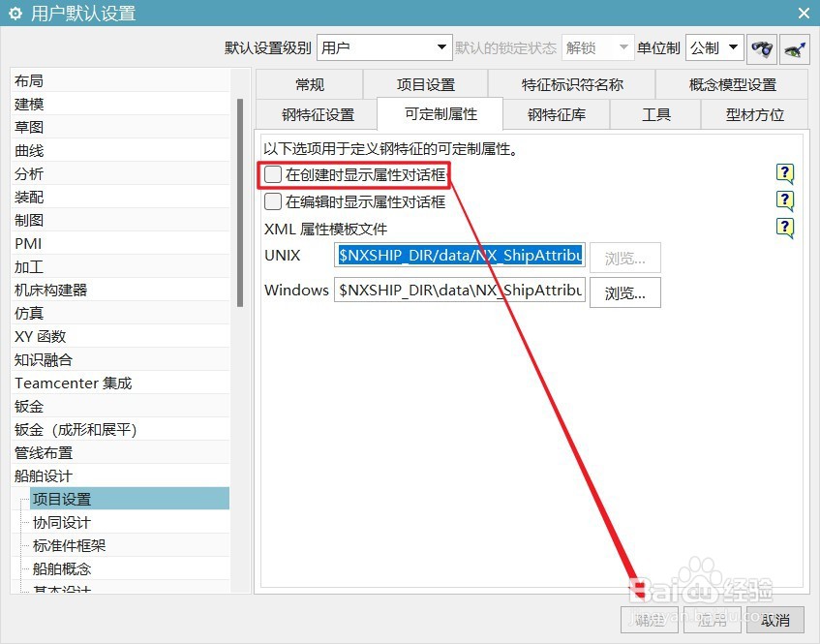Click the manage current settings arrow icon
This screenshot has width=820, height=644.
tap(792, 48)
